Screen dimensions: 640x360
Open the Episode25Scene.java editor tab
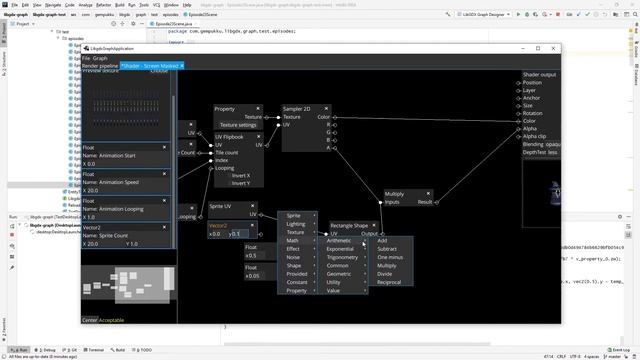(173, 24)
